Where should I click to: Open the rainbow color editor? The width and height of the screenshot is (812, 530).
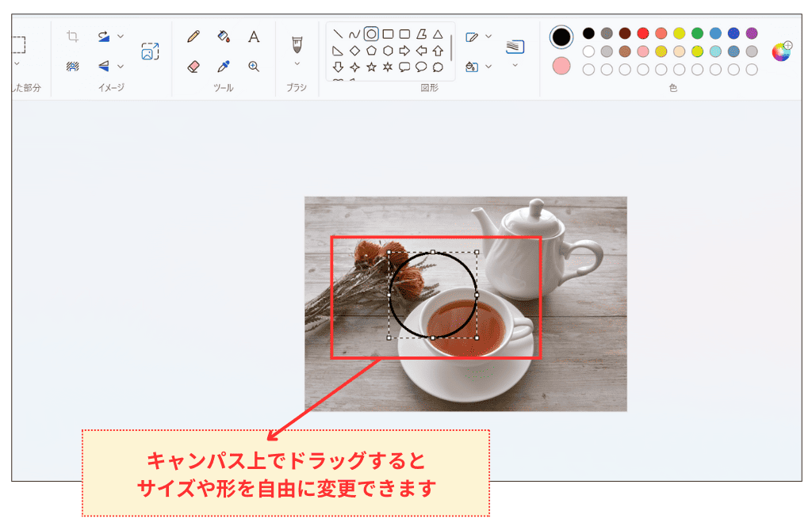click(x=782, y=51)
